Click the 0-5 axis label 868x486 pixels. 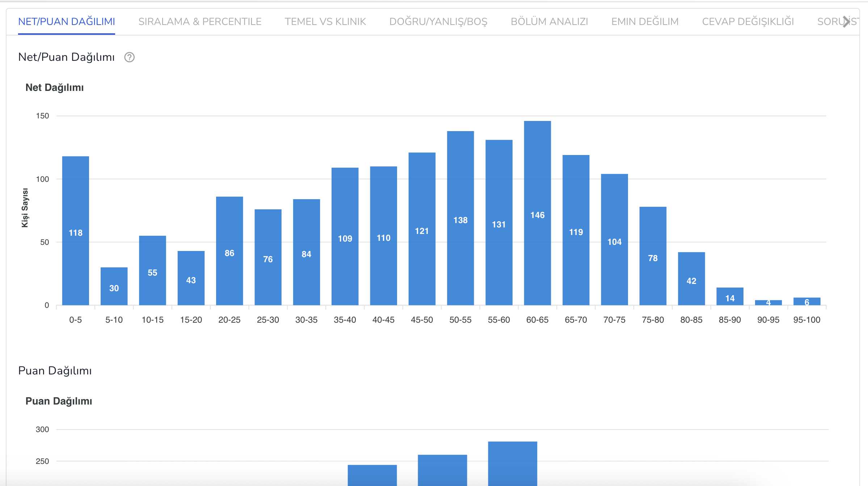pyautogui.click(x=76, y=320)
